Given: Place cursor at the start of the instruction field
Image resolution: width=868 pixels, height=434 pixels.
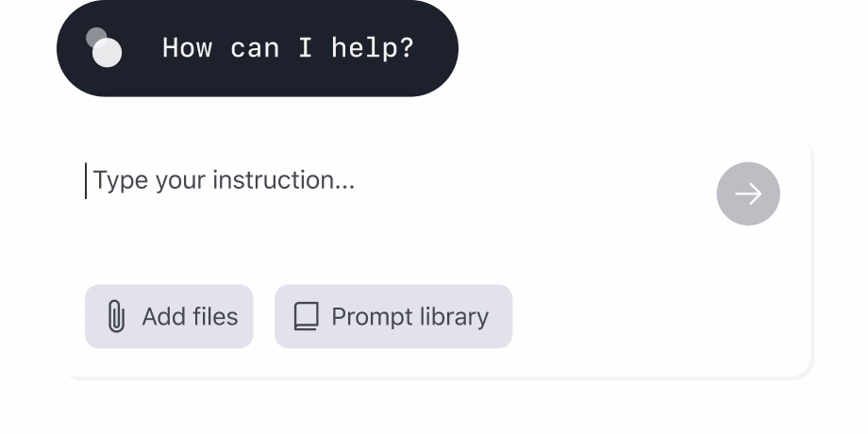Looking at the screenshot, I should tap(88, 180).
